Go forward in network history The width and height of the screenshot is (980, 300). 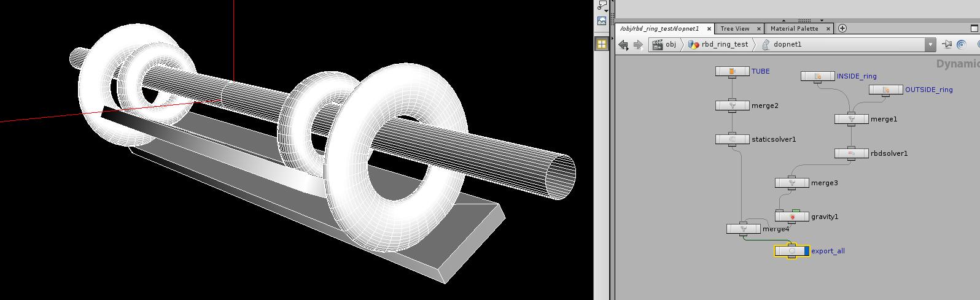pos(638,45)
